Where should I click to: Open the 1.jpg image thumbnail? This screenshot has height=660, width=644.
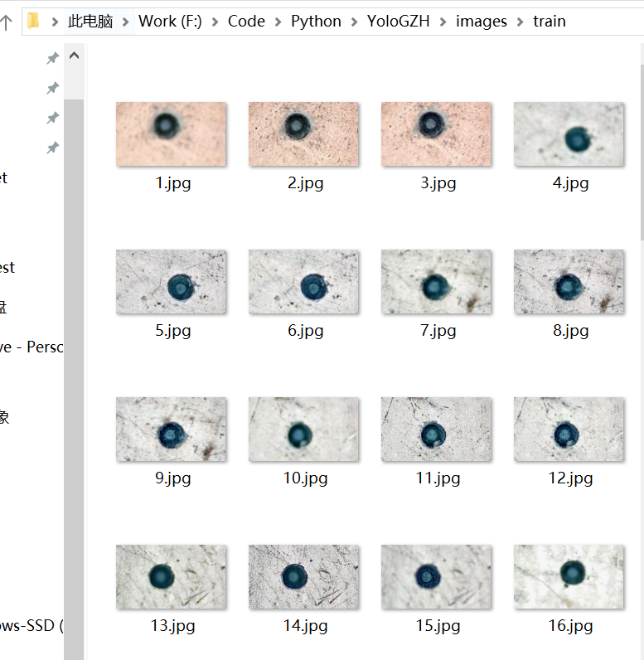(x=171, y=134)
